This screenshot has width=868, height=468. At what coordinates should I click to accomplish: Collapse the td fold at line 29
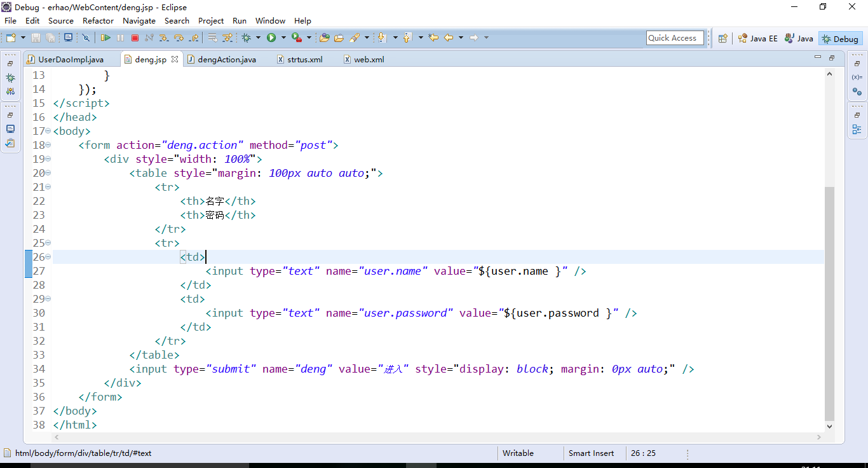point(48,299)
